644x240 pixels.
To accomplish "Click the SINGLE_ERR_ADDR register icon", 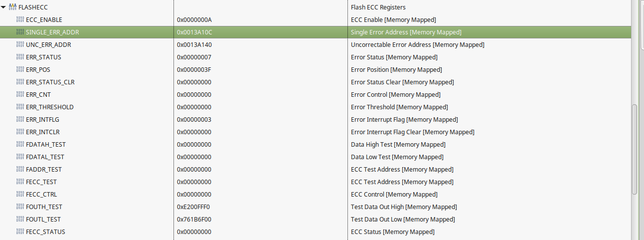I will tap(20, 32).
